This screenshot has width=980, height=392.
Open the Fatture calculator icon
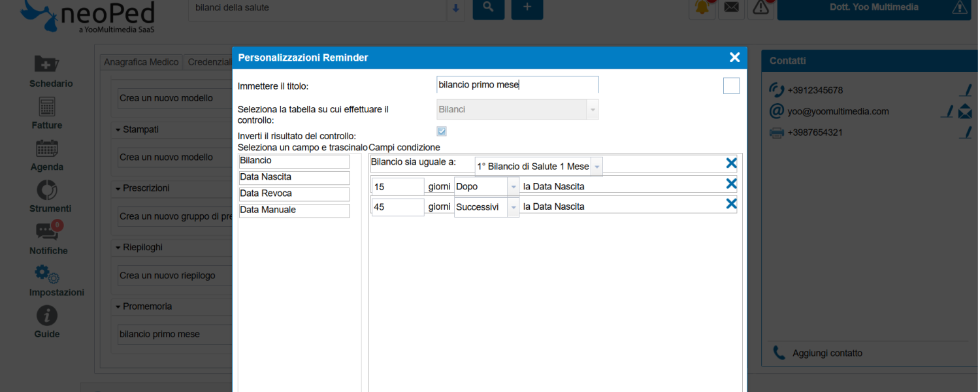click(x=47, y=106)
